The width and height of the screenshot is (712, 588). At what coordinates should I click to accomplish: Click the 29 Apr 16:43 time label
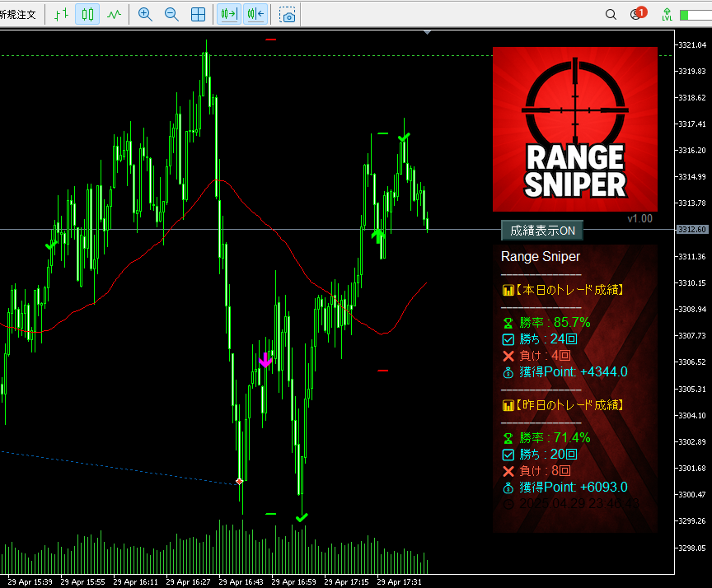click(x=241, y=581)
